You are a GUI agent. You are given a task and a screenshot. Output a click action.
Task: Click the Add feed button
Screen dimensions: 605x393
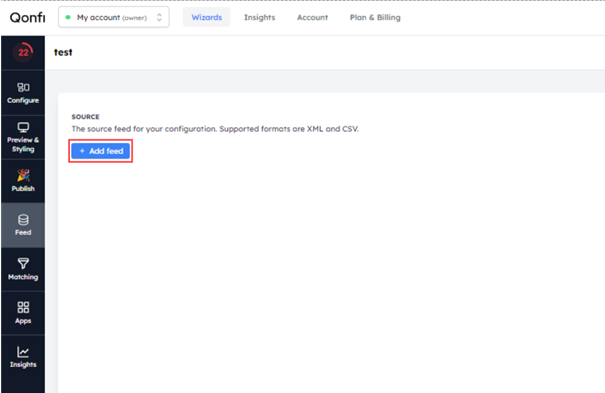click(101, 151)
